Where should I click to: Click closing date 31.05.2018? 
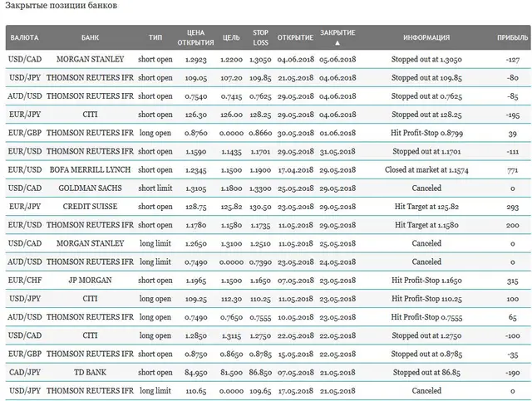tap(337, 152)
